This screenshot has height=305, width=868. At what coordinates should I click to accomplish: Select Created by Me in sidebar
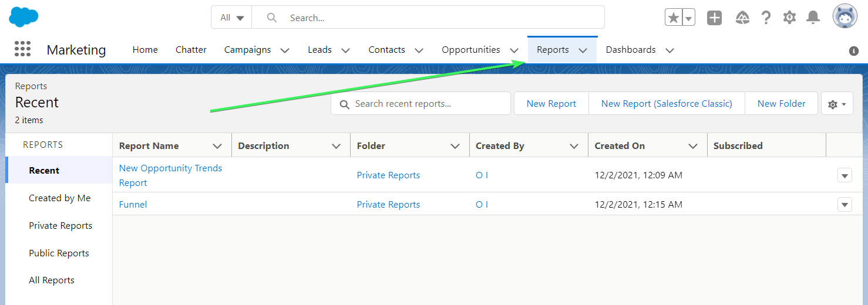pos(59,198)
